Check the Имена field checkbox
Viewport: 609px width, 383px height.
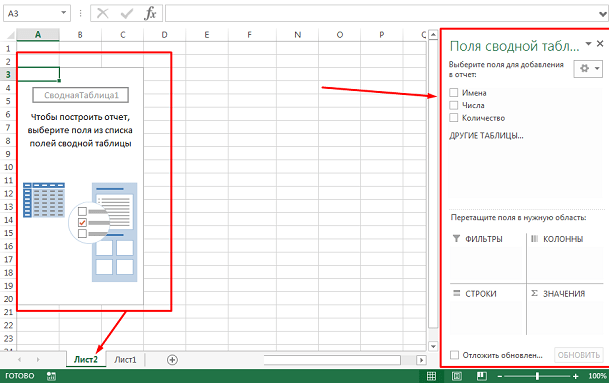453,92
